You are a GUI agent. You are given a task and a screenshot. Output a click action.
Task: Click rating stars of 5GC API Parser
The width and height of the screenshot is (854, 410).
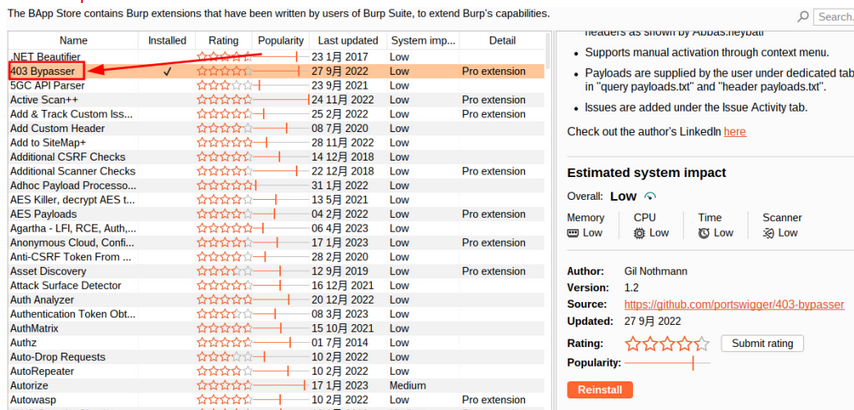click(x=224, y=85)
